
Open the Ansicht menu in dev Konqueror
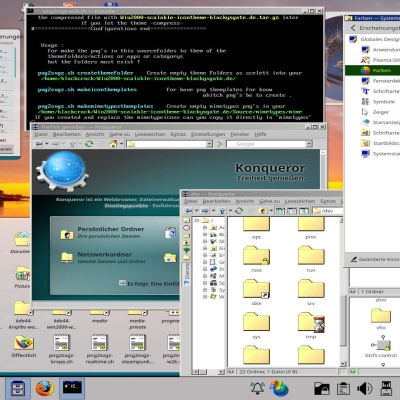tap(245, 201)
